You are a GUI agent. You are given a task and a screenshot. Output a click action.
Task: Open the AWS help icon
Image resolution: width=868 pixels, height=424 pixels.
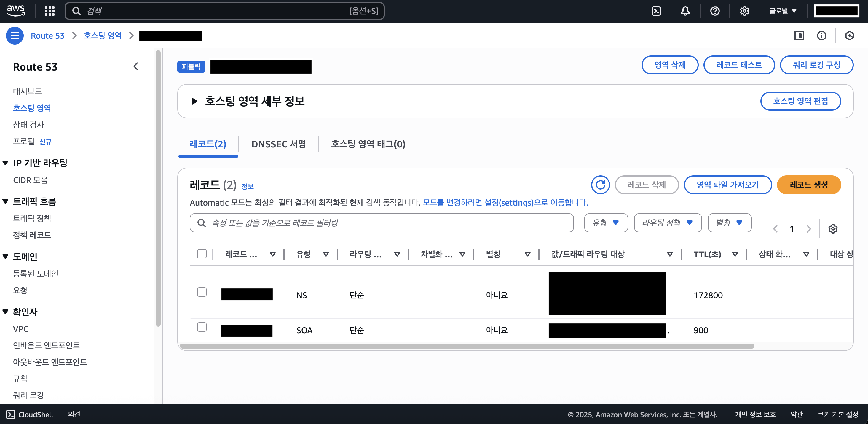pos(715,11)
